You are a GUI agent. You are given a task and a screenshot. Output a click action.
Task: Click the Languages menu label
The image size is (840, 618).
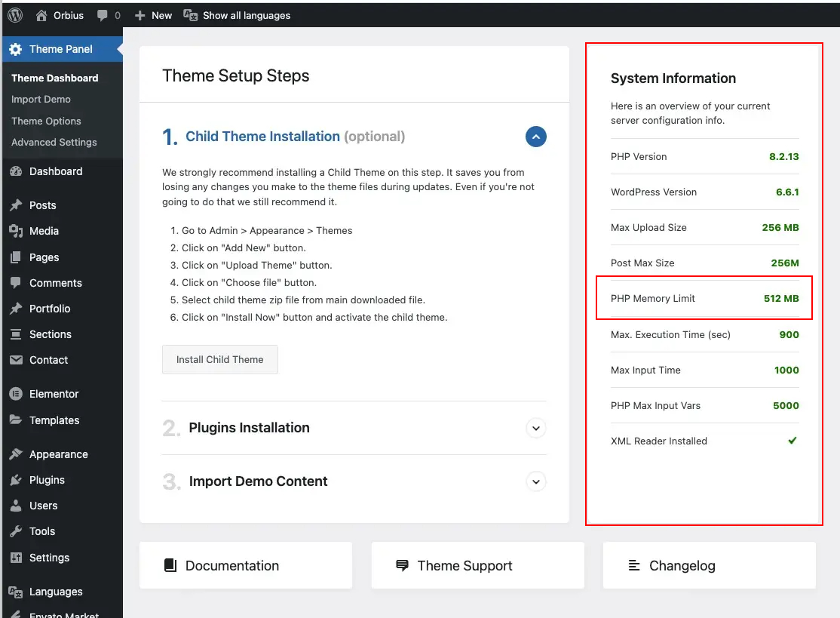click(56, 592)
